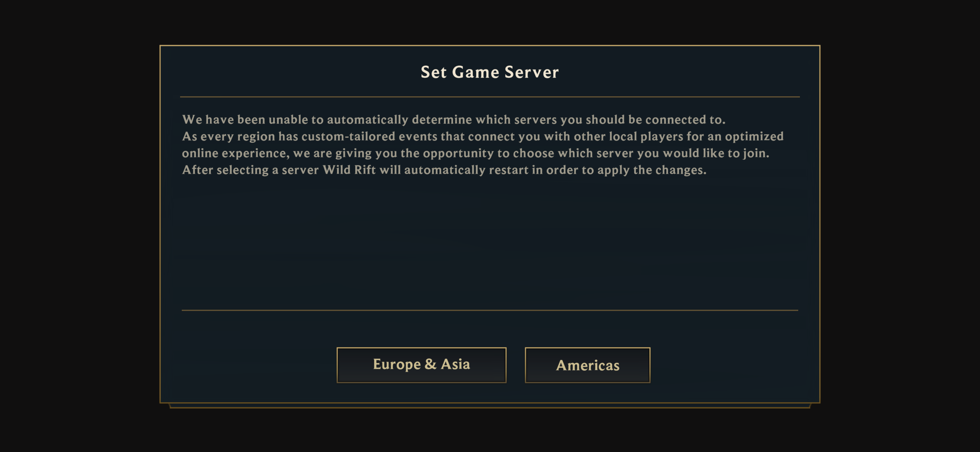Image resolution: width=980 pixels, height=452 pixels.
Task: Click the divider line above the server buttons
Action: [490, 310]
